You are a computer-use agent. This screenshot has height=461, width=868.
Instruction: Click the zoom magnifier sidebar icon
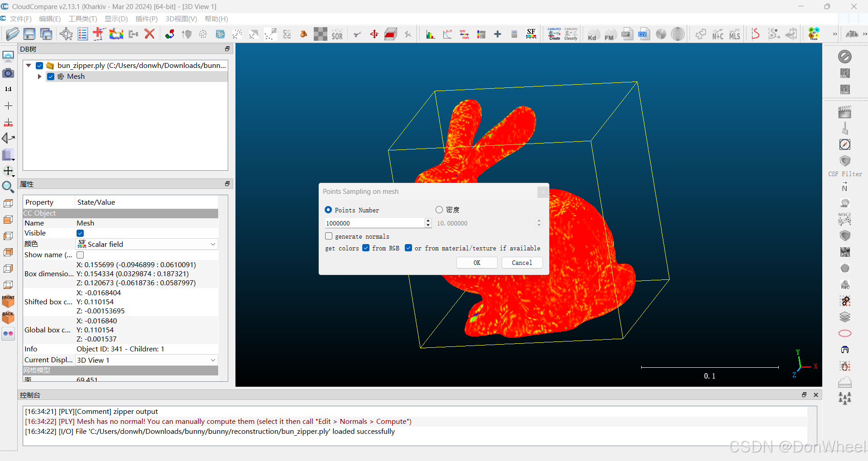(x=8, y=187)
